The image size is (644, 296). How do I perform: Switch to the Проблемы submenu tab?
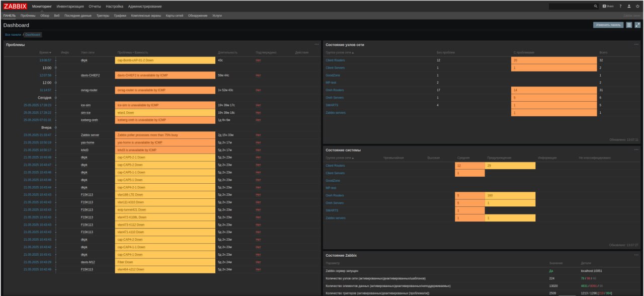[x=28, y=16]
